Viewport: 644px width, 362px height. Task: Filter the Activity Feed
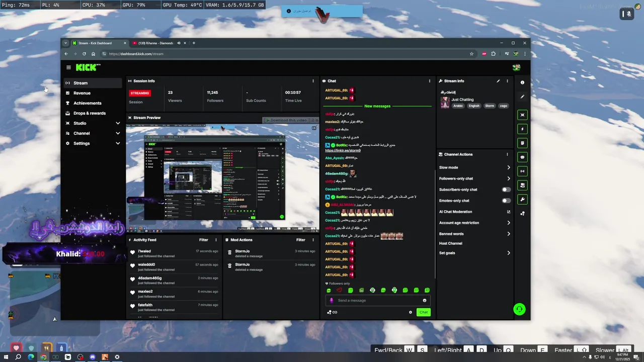click(x=203, y=240)
